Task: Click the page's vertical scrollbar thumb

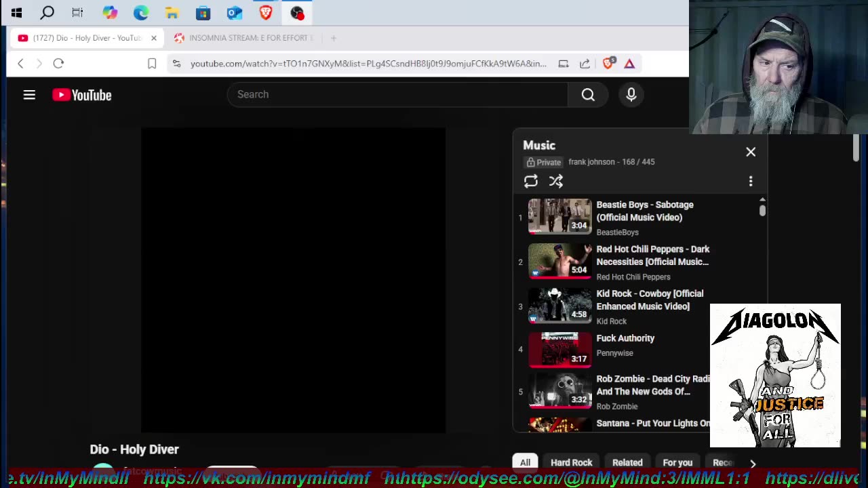Action: [x=856, y=148]
